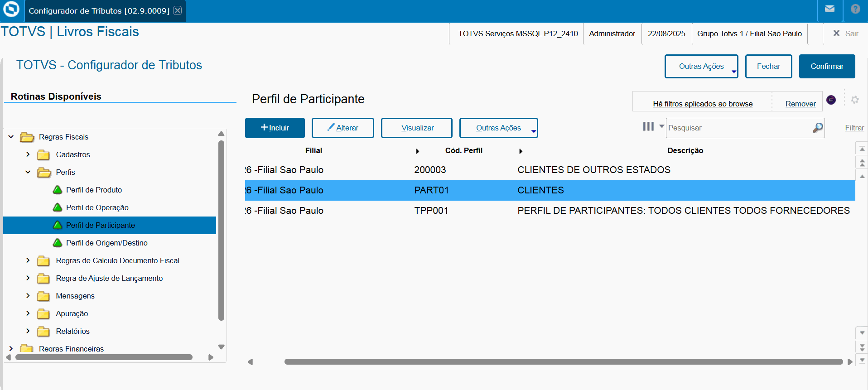Sort by the Cód. Perfil column header

pos(463,150)
